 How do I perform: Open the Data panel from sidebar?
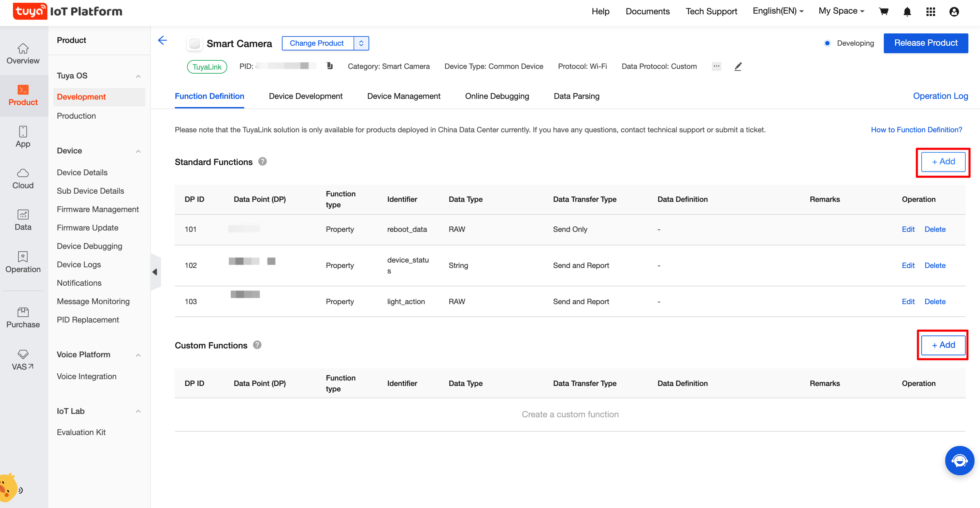23,220
